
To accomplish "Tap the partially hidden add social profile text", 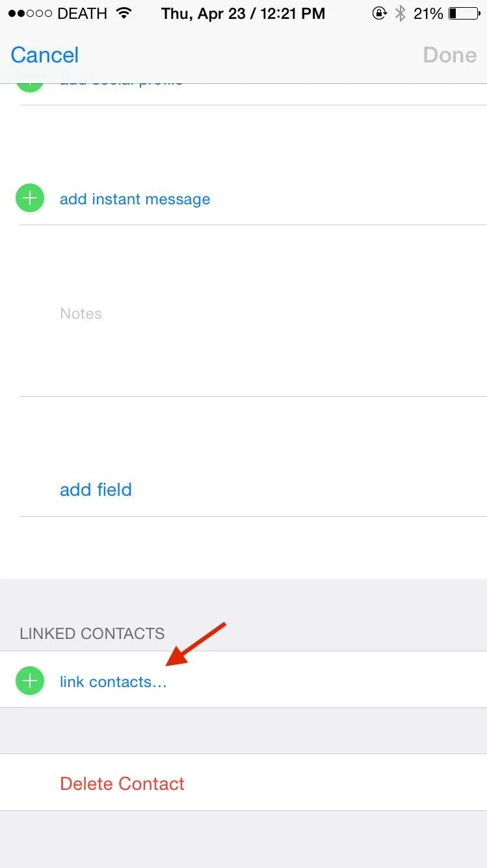I will point(121,86).
